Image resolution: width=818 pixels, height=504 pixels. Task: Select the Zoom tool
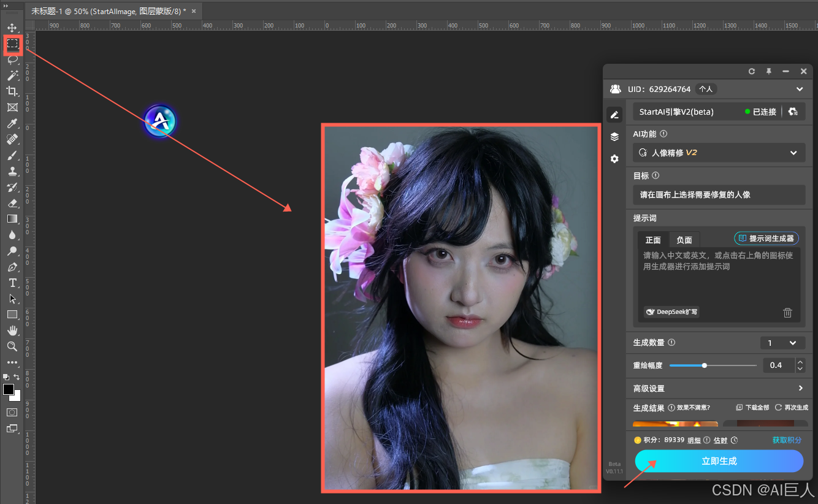point(12,346)
